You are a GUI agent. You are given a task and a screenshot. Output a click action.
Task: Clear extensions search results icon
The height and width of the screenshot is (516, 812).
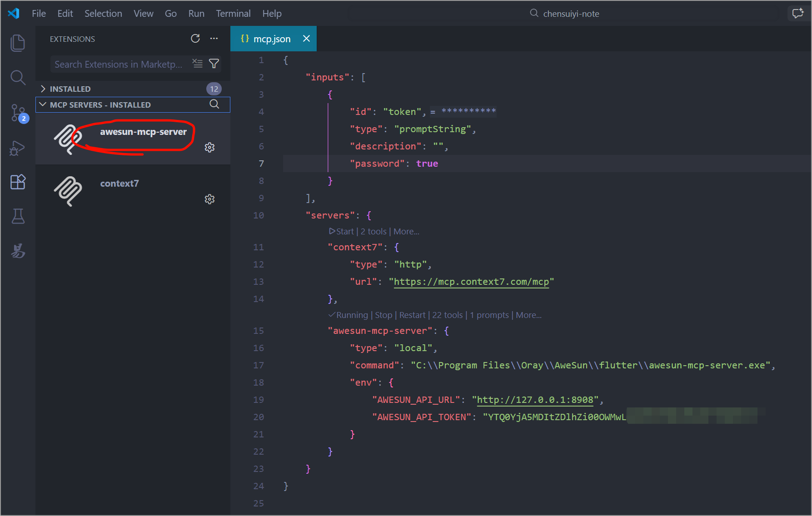pyautogui.click(x=197, y=64)
